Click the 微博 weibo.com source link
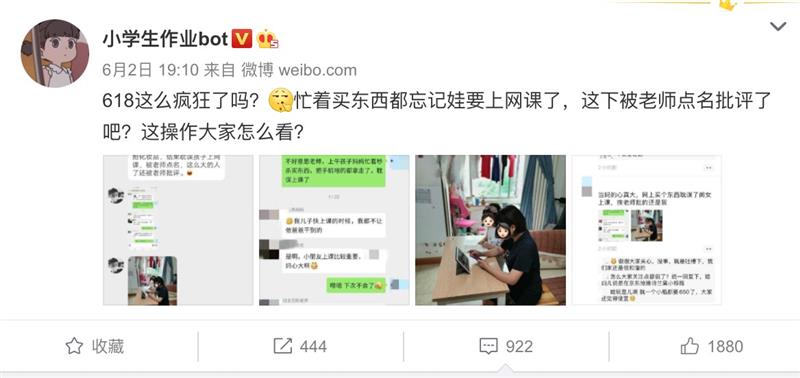Viewport: 800px width, 378px height. 299,70
